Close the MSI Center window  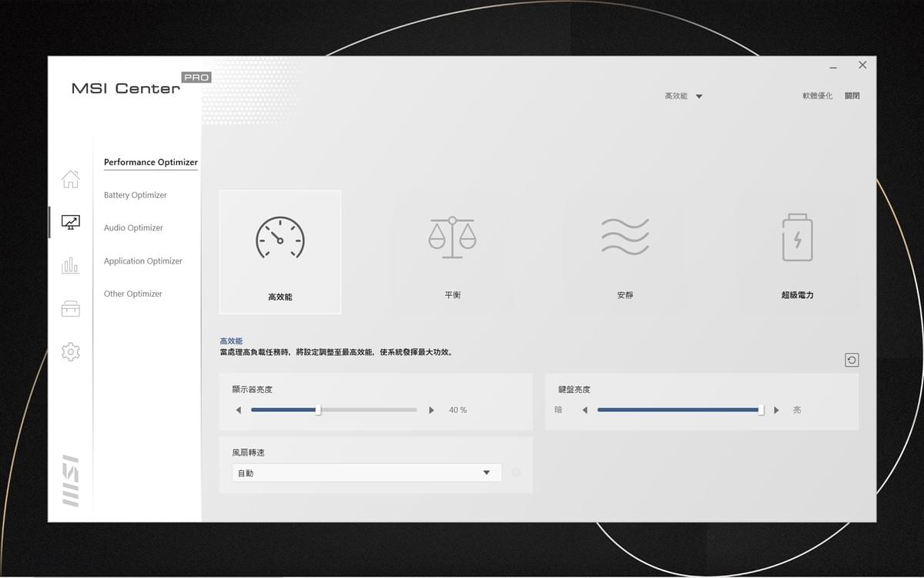point(862,66)
